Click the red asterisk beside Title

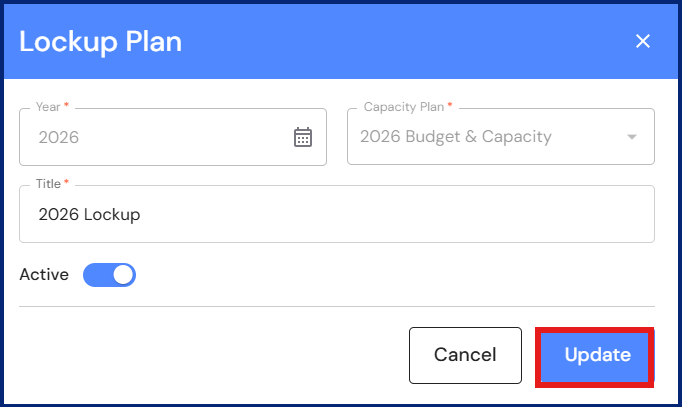click(66, 183)
